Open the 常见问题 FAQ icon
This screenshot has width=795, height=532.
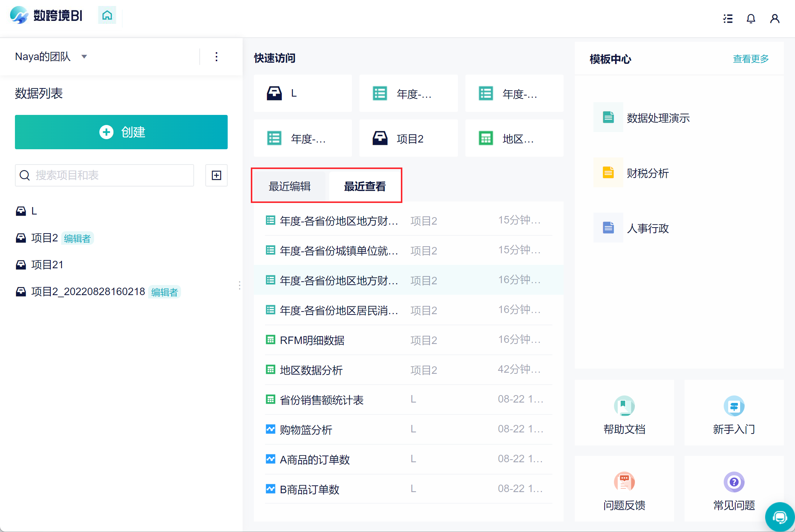click(734, 482)
